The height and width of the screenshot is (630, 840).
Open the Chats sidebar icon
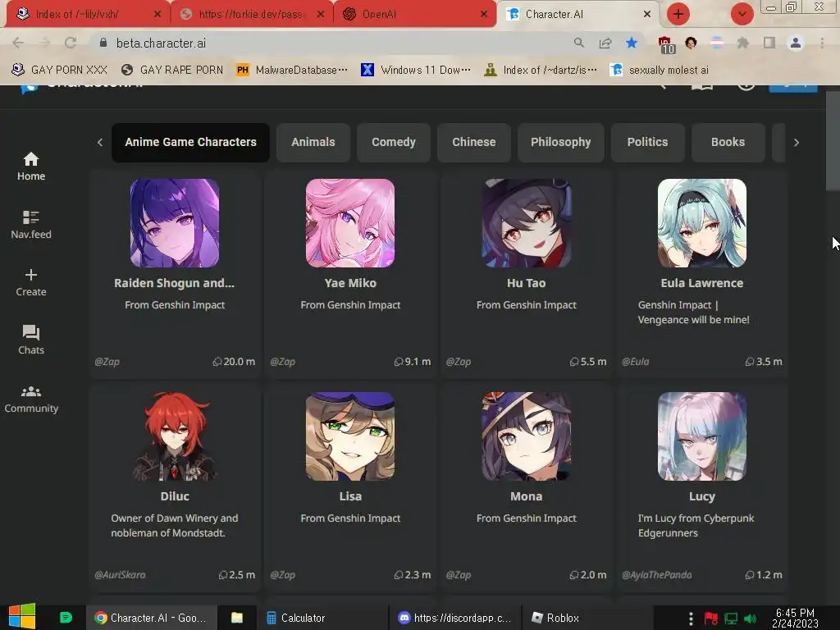pos(31,333)
